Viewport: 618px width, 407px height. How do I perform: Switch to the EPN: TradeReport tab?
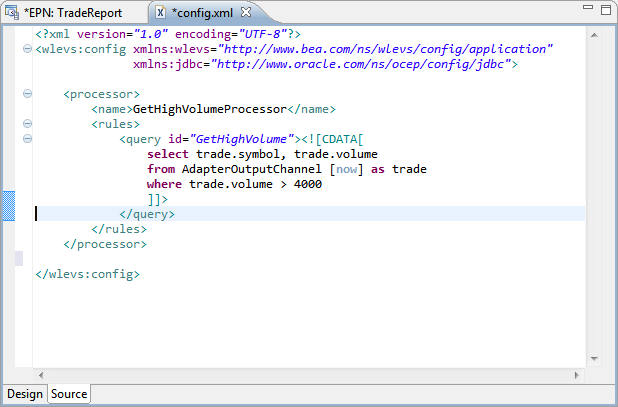pyautogui.click(x=73, y=13)
